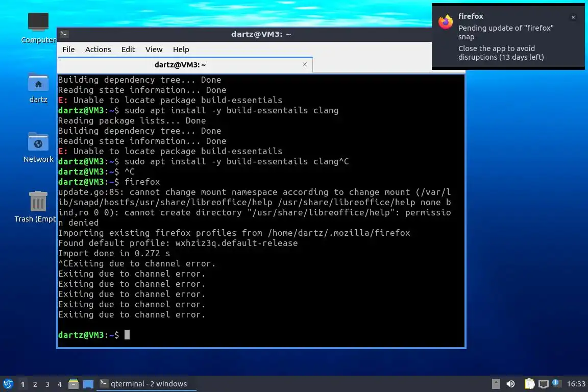Click the Firefox logo in the notification
The width and height of the screenshot is (588, 392).
click(446, 22)
